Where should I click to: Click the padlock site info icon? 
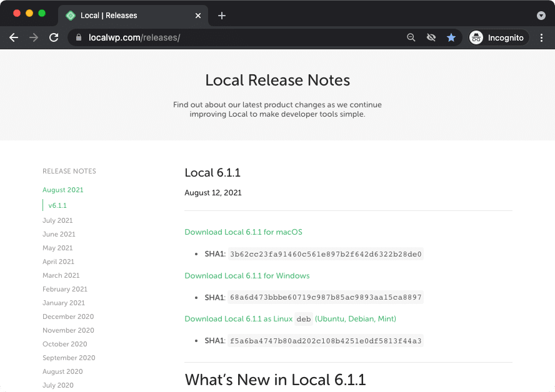click(x=79, y=37)
